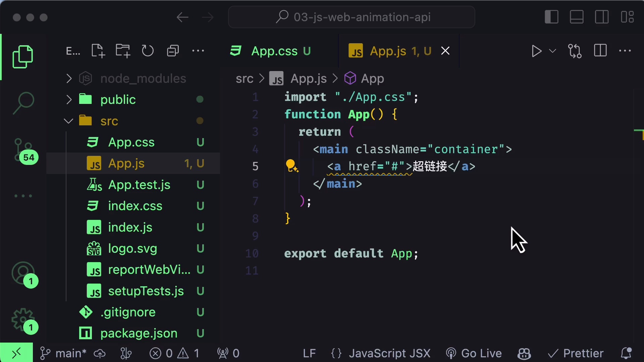
Task: Switch to the App.css tab
Action: click(274, 51)
